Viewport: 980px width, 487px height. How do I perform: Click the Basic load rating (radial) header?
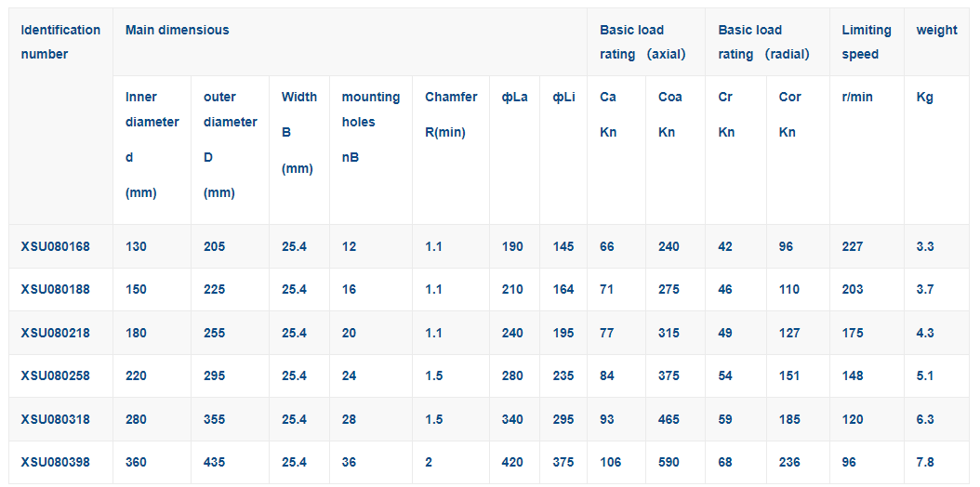click(x=763, y=42)
